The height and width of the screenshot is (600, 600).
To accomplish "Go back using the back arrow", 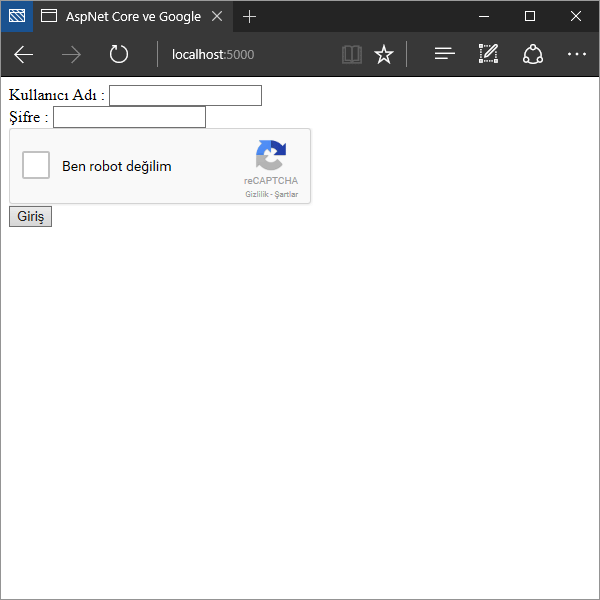I will [x=24, y=54].
